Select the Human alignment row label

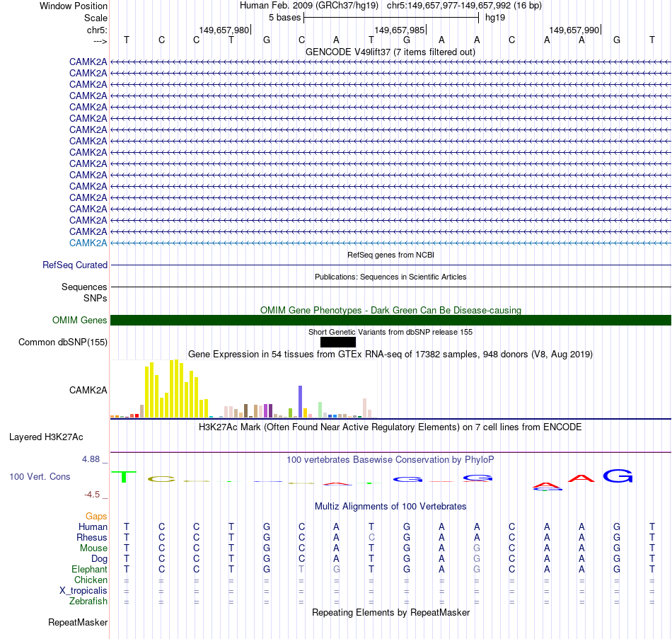tap(93, 526)
